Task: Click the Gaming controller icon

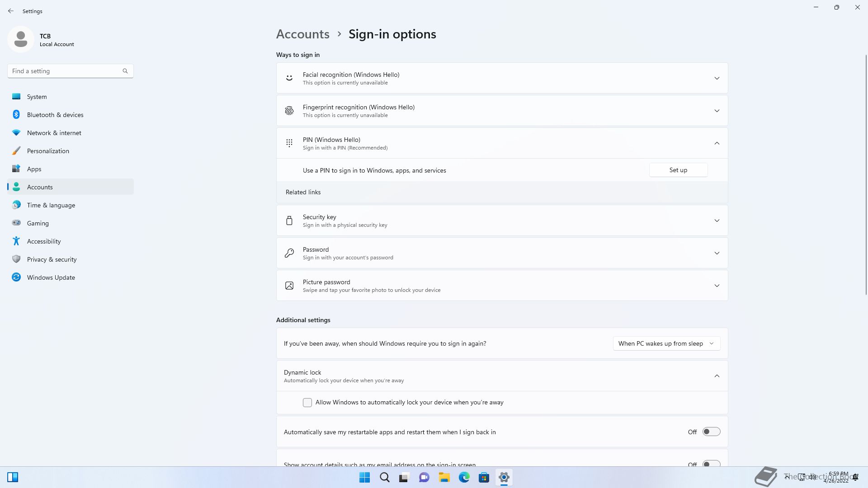Action: click(16, 223)
